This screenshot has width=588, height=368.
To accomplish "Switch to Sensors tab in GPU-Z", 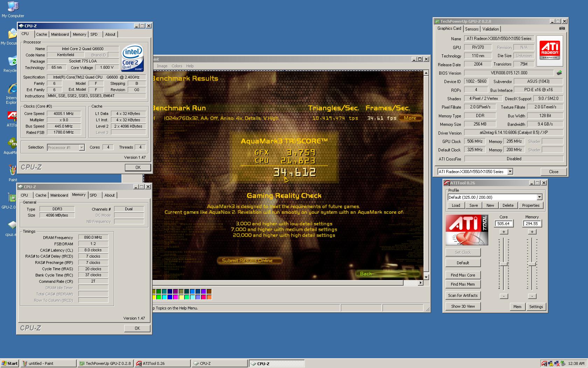I will [472, 29].
